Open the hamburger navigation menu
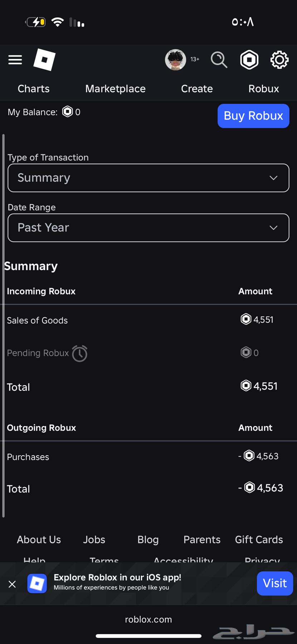This screenshot has width=297, height=644. coord(15,60)
